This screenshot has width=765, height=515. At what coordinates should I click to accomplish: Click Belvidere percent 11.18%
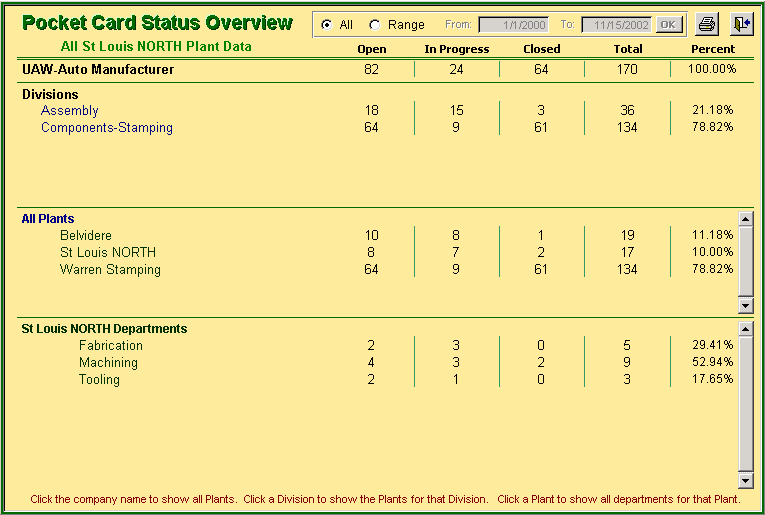click(712, 235)
